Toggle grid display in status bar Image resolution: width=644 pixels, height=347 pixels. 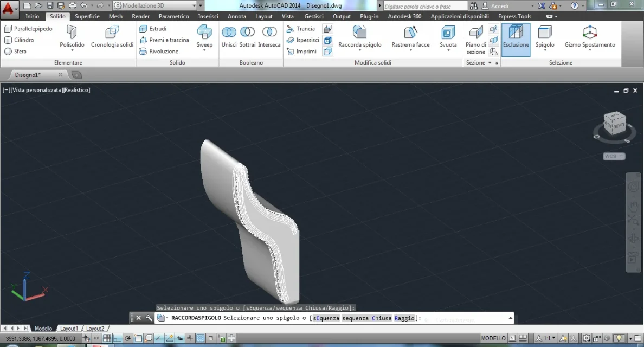click(x=107, y=338)
